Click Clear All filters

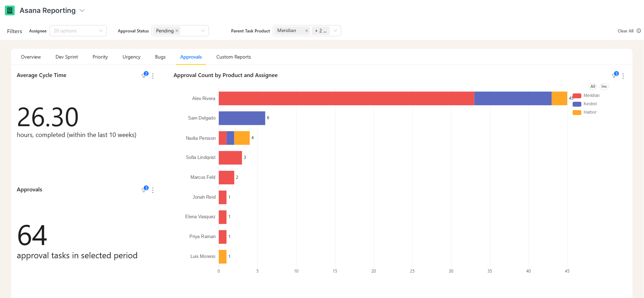pos(626,31)
